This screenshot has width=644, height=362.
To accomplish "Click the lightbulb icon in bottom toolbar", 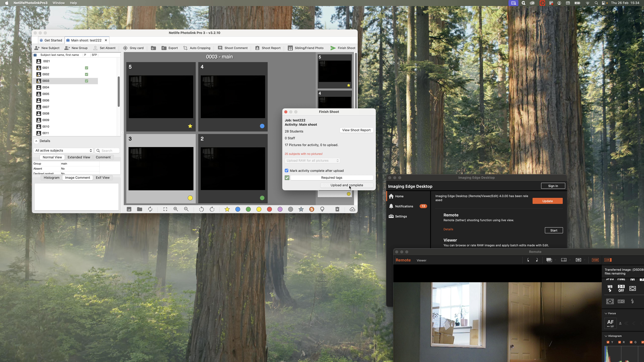I will pos(322,209).
